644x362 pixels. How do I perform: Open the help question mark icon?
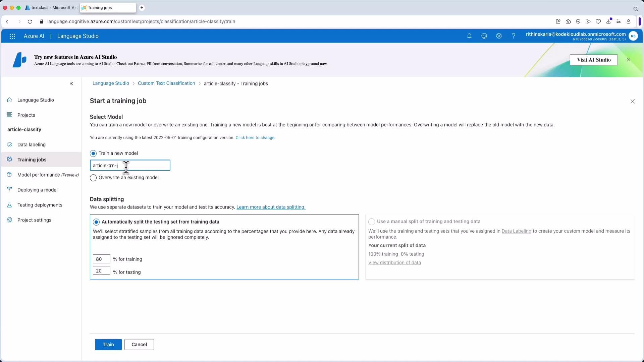(x=514, y=36)
